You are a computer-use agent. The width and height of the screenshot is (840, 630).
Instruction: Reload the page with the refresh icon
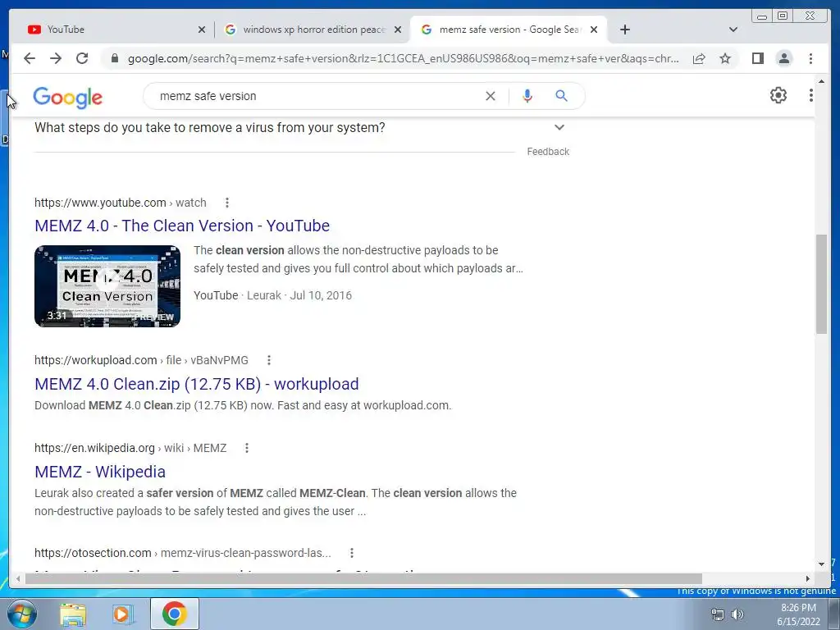tap(82, 58)
